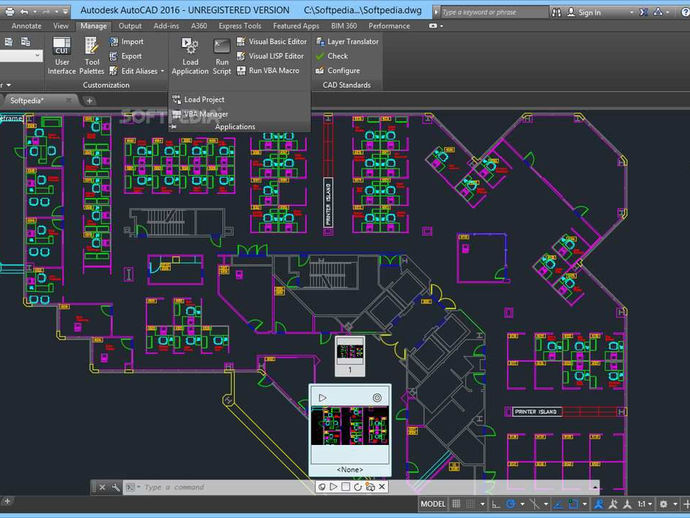This screenshot has height=518, width=690.
Task: Expand the quick access toolbar customize arrow
Action: click(x=65, y=12)
